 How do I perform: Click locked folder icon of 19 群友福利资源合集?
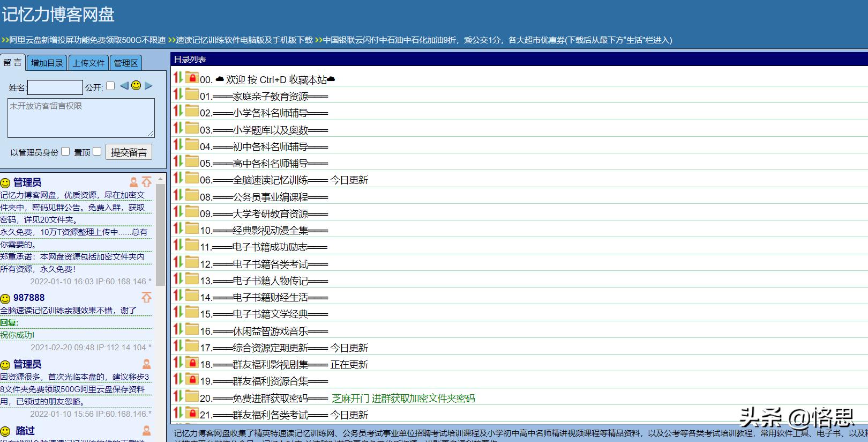(192, 379)
